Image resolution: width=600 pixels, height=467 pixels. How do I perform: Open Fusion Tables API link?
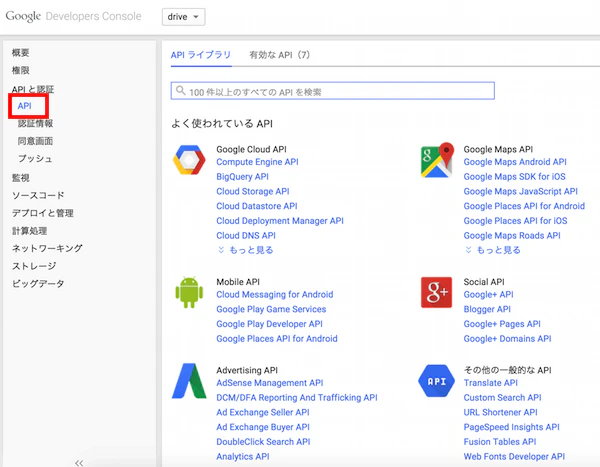500,442
